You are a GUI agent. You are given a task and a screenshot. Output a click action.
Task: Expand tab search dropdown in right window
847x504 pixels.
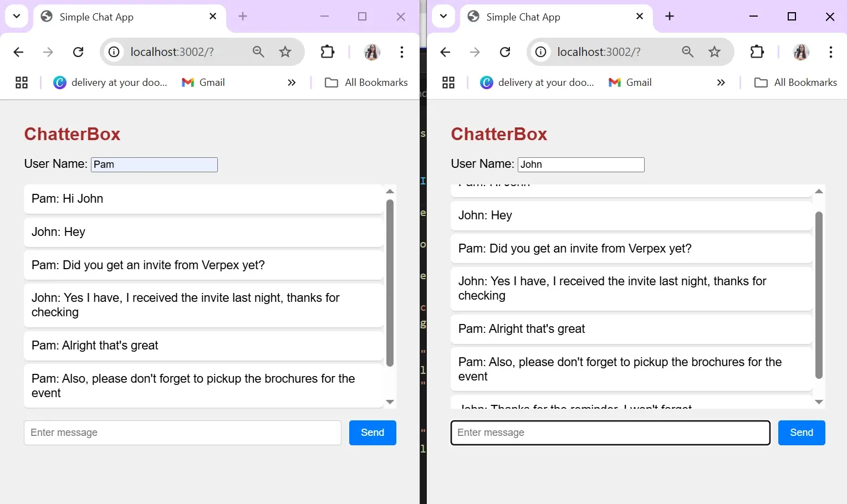[x=443, y=17]
